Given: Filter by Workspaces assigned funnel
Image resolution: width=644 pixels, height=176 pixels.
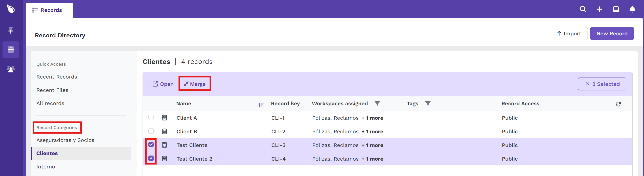Looking at the screenshot, I should pos(377,104).
